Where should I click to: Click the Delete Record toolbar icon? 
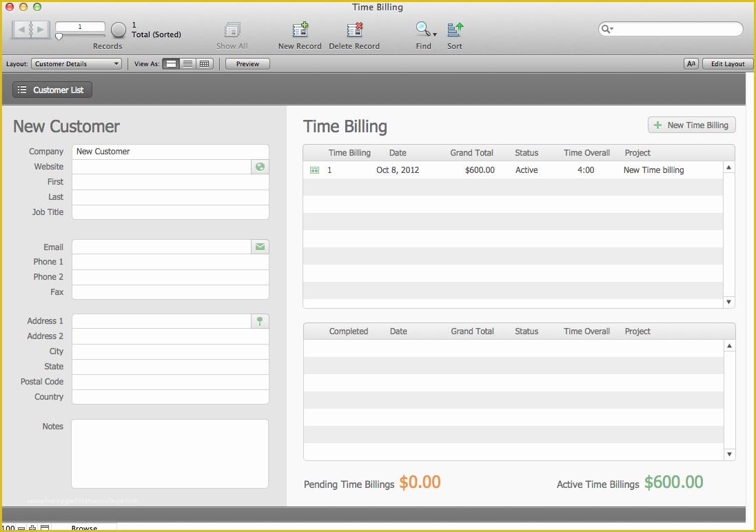354,30
